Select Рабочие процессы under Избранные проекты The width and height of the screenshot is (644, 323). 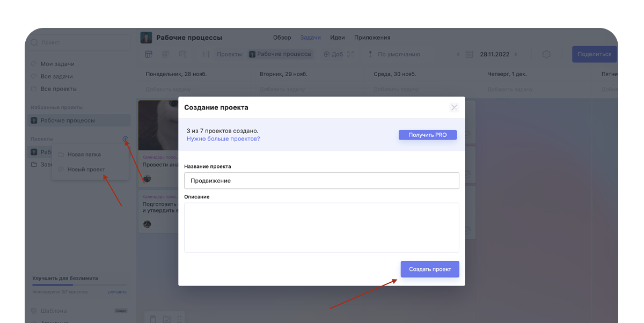(79, 120)
